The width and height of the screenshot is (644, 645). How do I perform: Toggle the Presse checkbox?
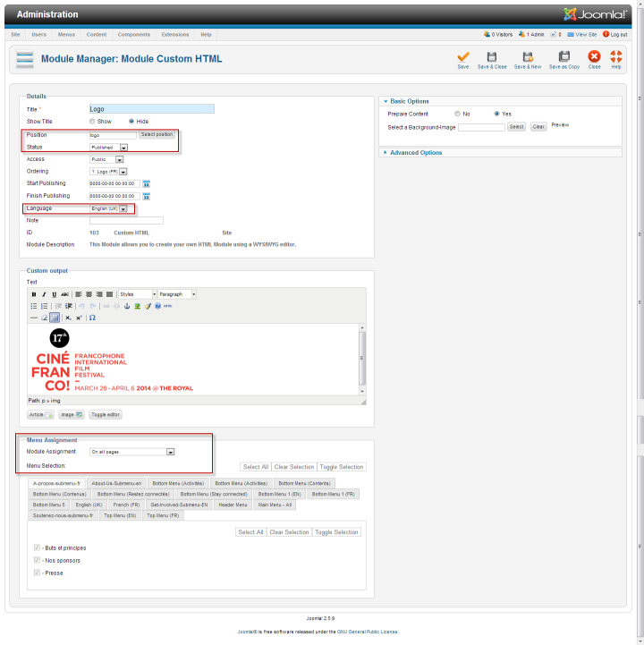coord(37,573)
